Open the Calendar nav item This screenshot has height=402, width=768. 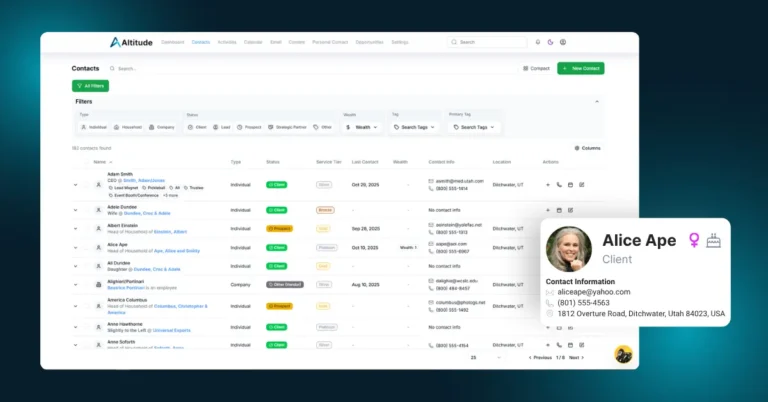click(253, 42)
